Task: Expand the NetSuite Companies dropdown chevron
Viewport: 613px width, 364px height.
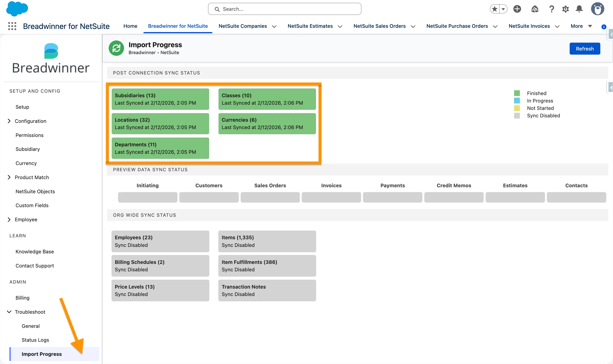Action: tap(274, 27)
